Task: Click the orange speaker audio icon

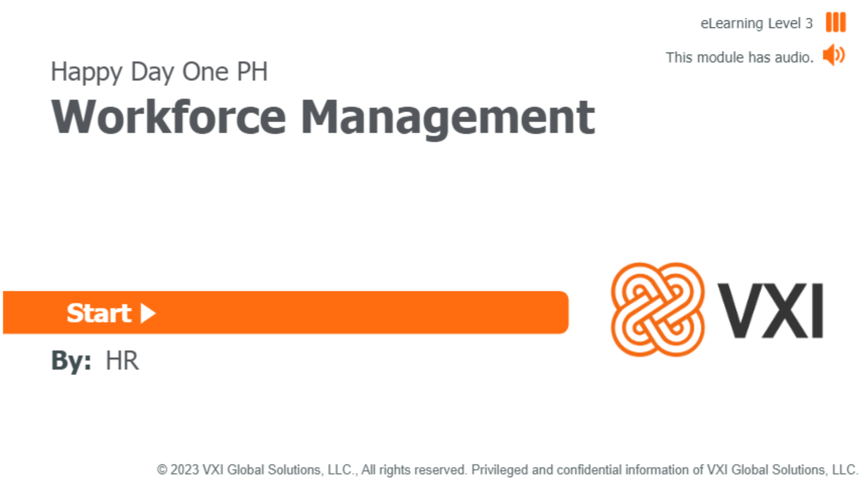Action: pos(834,55)
